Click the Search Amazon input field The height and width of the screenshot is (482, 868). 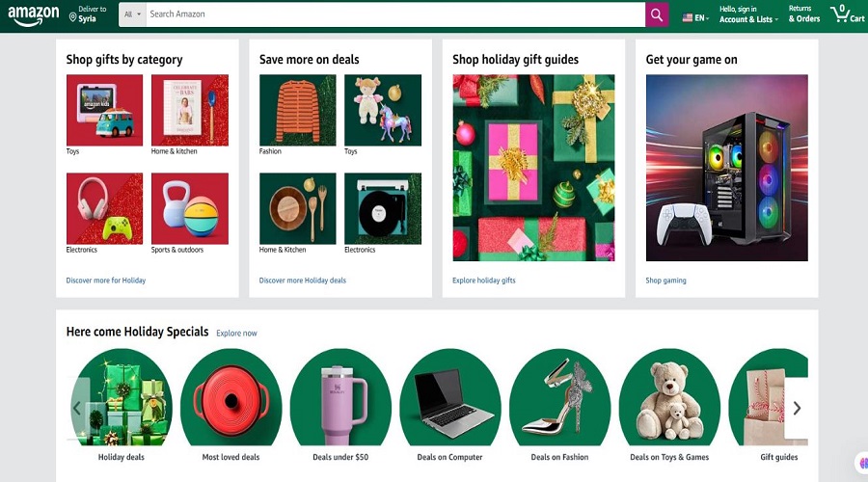(395, 14)
